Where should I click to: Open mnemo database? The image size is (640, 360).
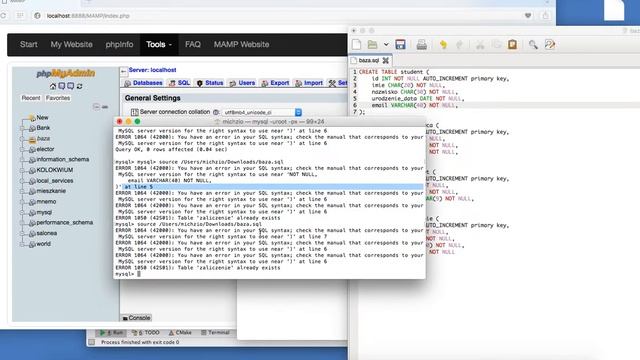coord(46,202)
